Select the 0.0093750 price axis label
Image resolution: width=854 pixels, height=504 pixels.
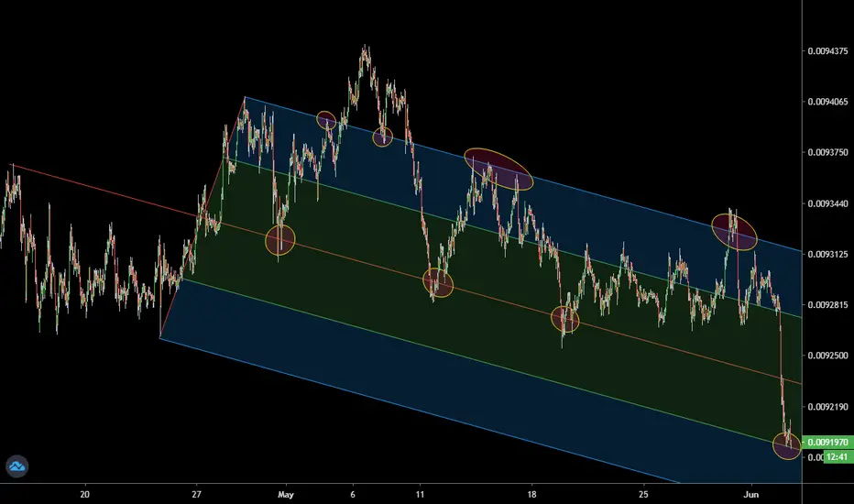(x=827, y=152)
